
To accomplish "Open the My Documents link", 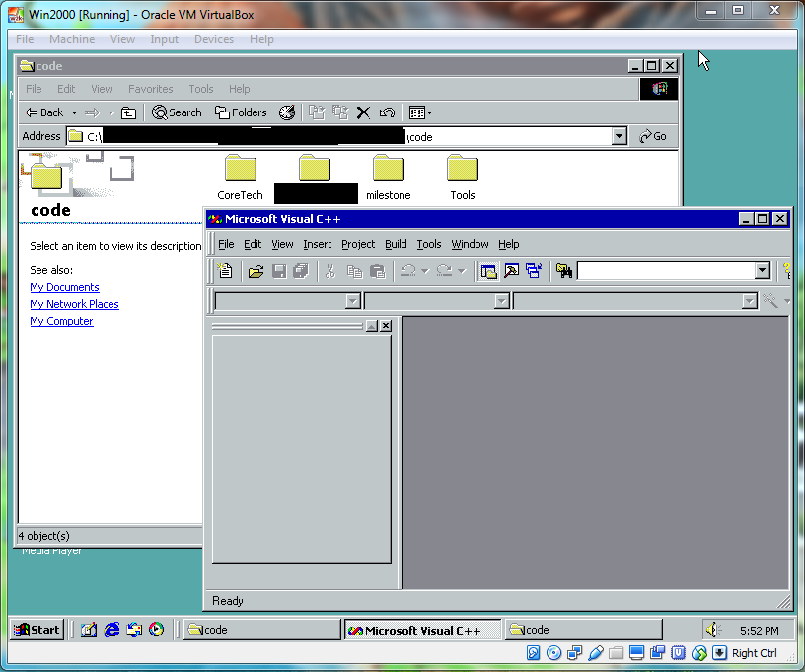I will click(x=64, y=287).
